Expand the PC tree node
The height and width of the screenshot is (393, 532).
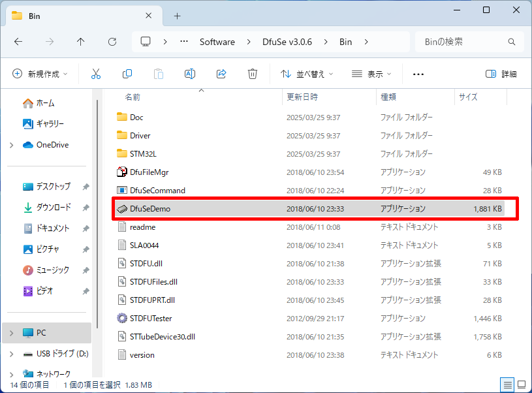(12, 333)
